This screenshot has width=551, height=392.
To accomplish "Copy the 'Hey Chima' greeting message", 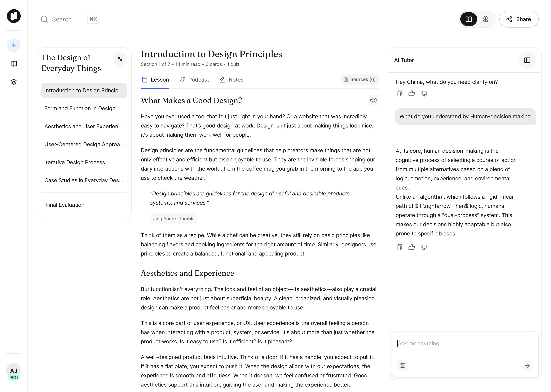I will tap(399, 93).
